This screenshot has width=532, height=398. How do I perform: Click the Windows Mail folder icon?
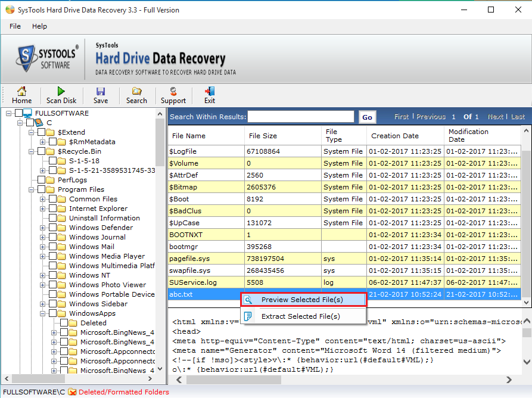pyautogui.click(x=62, y=247)
